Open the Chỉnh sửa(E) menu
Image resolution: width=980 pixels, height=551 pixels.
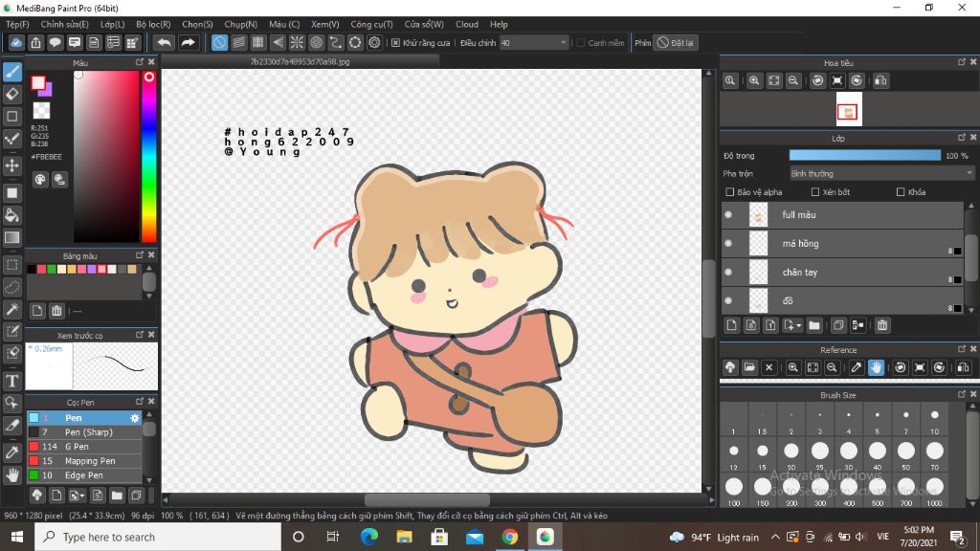64,24
